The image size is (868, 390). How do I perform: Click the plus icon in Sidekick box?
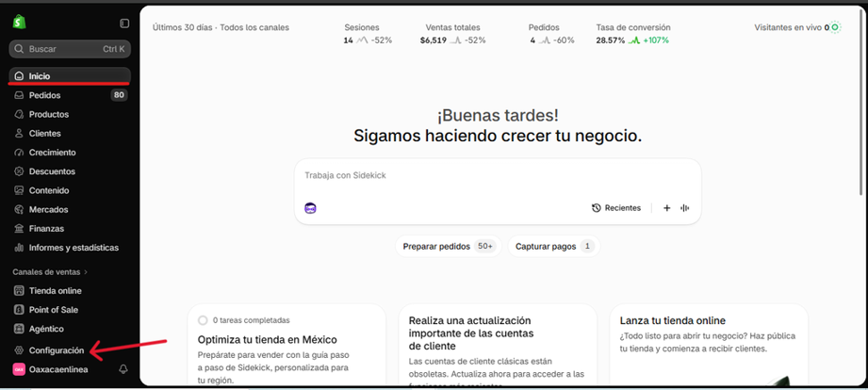[x=667, y=208]
